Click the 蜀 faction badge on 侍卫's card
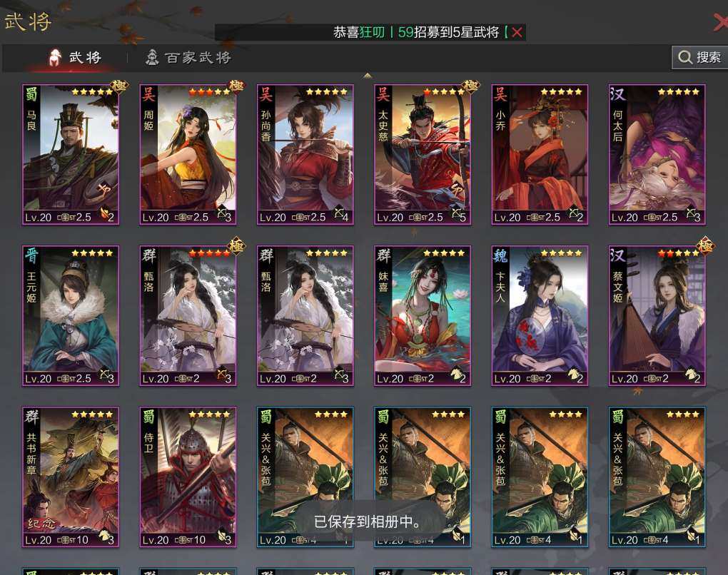The height and width of the screenshot is (575, 728). [148, 417]
